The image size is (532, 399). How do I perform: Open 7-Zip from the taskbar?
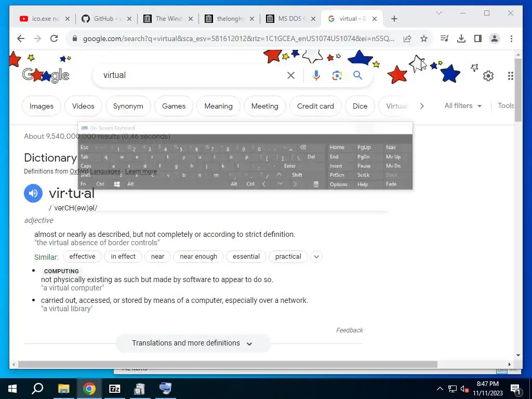pyautogui.click(x=114, y=389)
